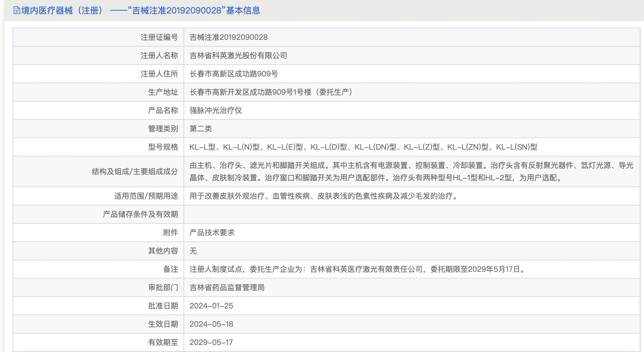Click the 产品储存条件及有效期 label
644x352 pixels.
tap(140, 214)
